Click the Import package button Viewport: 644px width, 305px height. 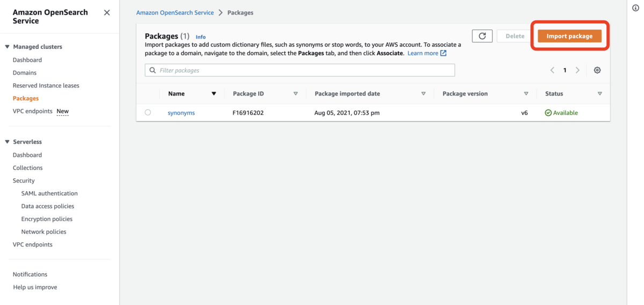tap(569, 36)
